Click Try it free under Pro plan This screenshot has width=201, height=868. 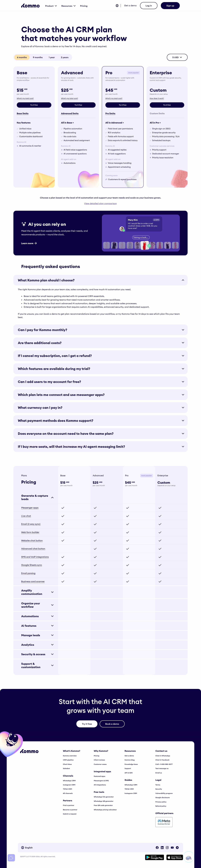[123, 105]
